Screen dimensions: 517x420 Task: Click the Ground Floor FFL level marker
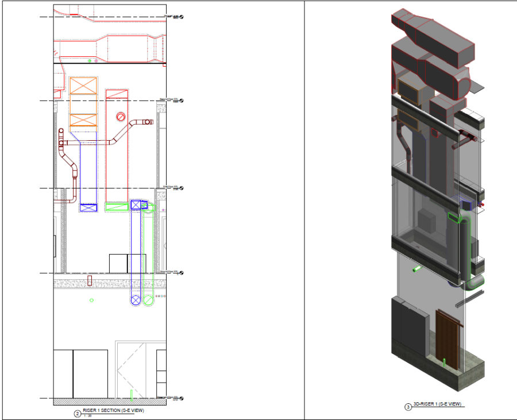182,273
